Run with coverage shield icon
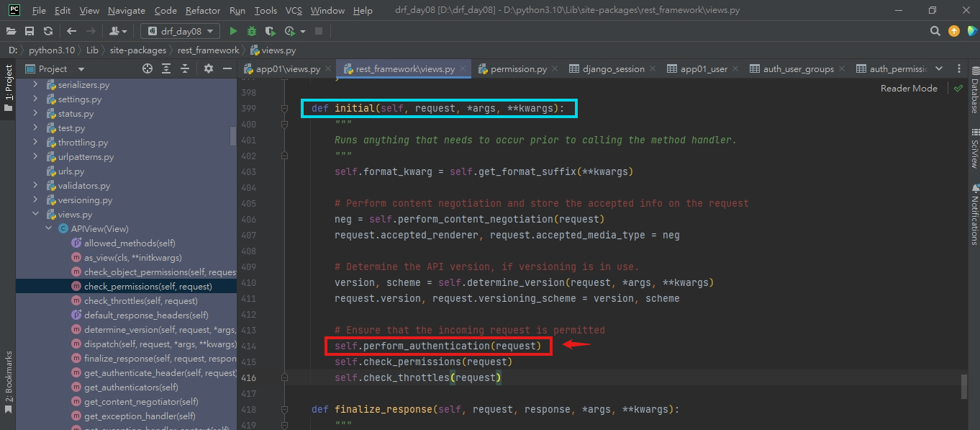Viewport: 980px width, 430px height. (271, 31)
